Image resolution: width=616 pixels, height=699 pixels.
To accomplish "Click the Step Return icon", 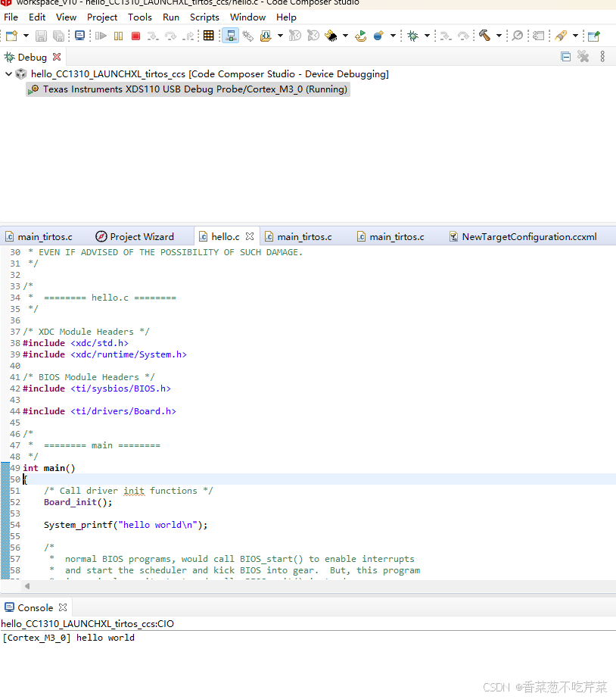I will pos(189,36).
